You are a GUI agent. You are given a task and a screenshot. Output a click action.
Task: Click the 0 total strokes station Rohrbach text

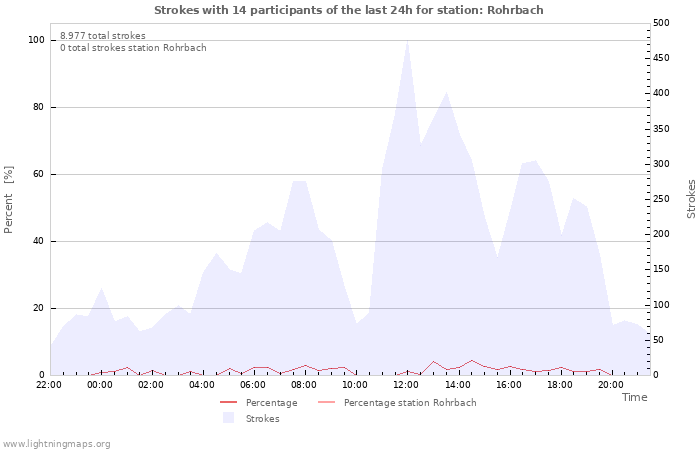(x=133, y=48)
